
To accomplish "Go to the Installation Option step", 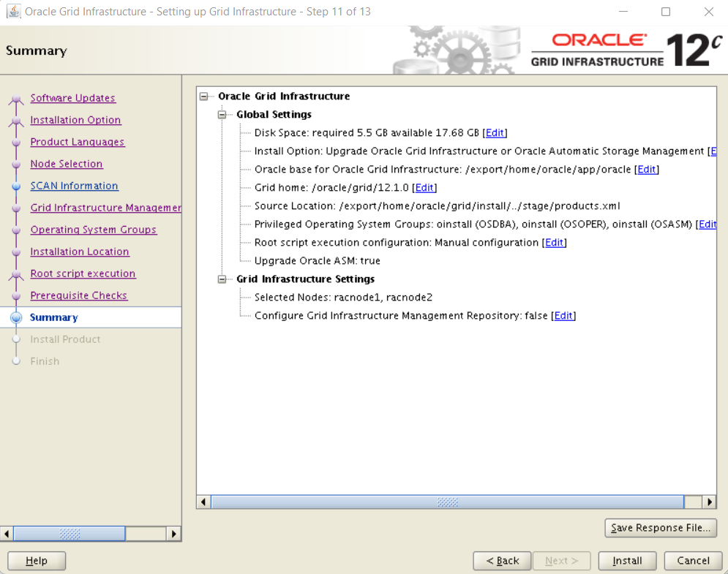I will click(x=75, y=120).
